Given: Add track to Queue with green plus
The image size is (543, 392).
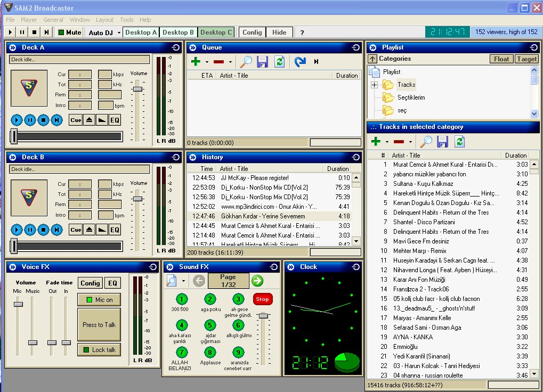Looking at the screenshot, I should click(x=196, y=62).
